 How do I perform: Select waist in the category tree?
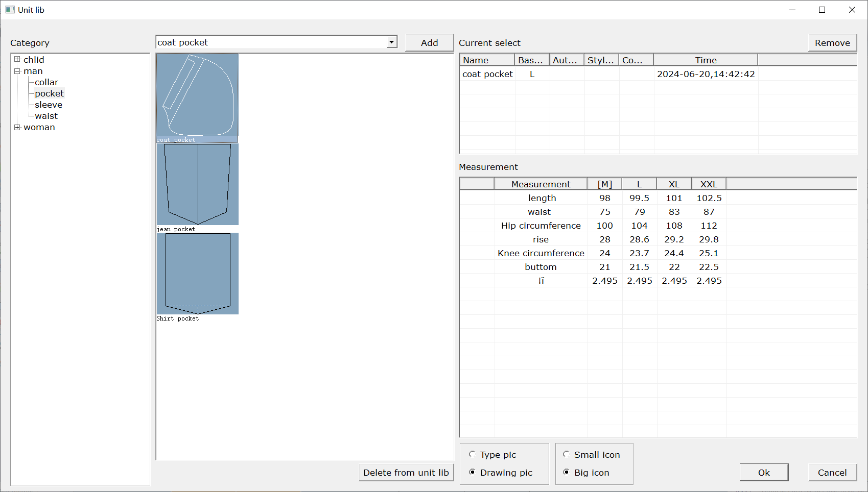[x=46, y=116]
